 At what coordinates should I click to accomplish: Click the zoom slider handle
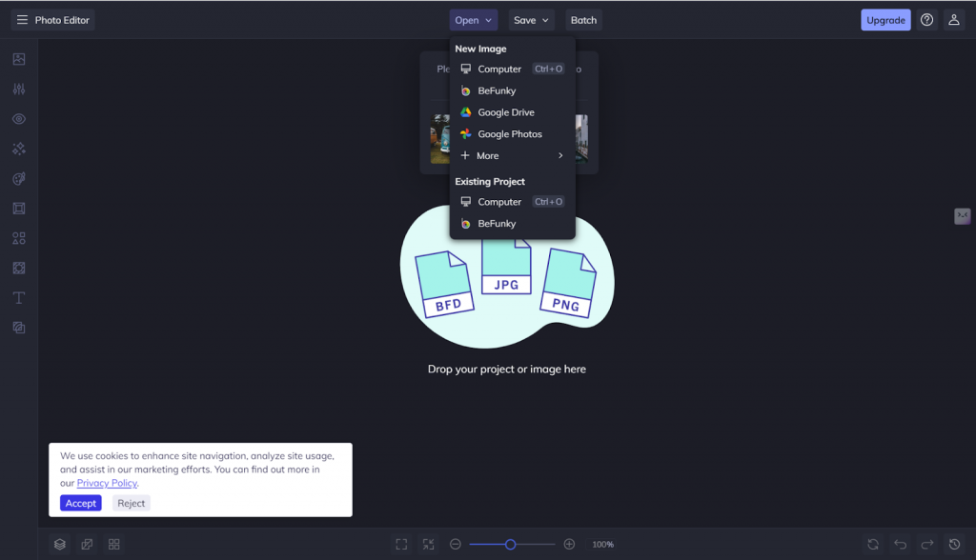click(510, 544)
